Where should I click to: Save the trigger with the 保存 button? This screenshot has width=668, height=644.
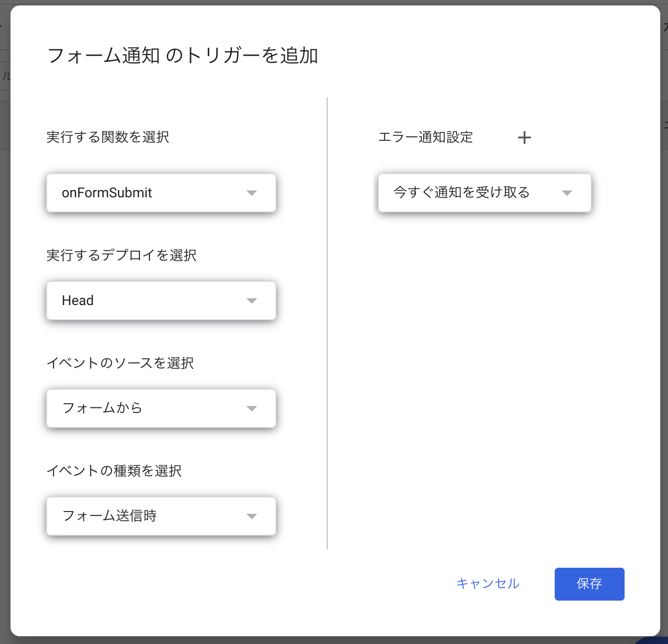click(589, 584)
